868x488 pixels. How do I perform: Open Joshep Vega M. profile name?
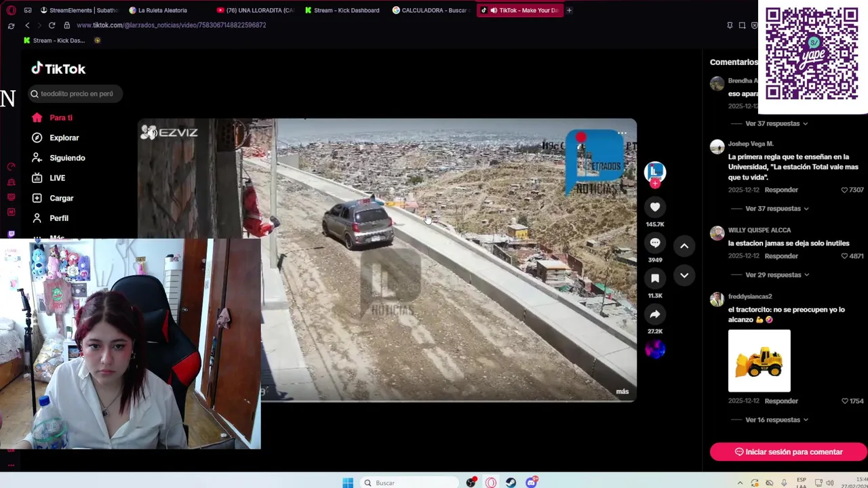[751, 144]
